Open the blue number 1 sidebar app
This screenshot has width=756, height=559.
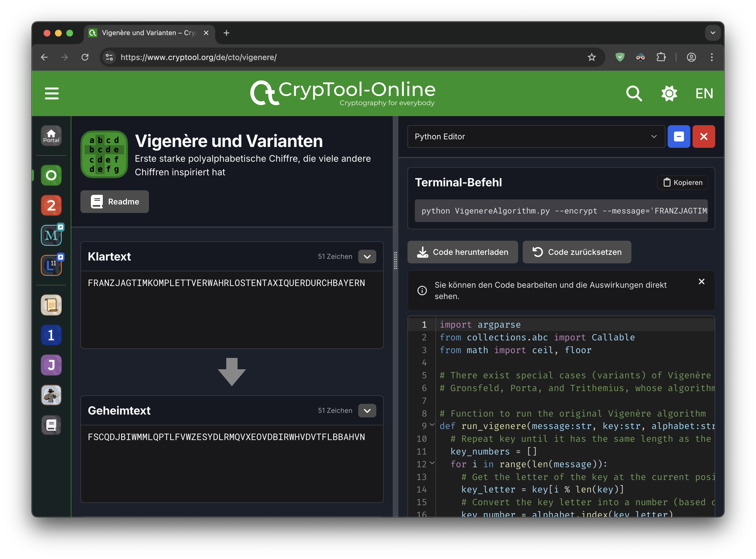pos(51,335)
